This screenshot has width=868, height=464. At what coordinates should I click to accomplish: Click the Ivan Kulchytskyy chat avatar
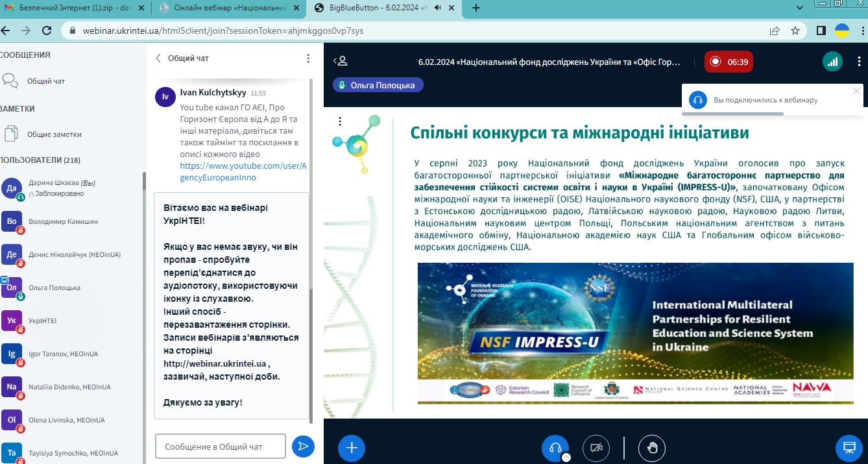(x=165, y=97)
